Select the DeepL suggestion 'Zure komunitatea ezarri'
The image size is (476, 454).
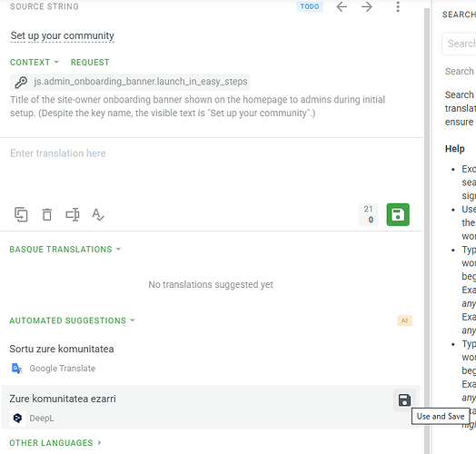[x=63, y=399]
